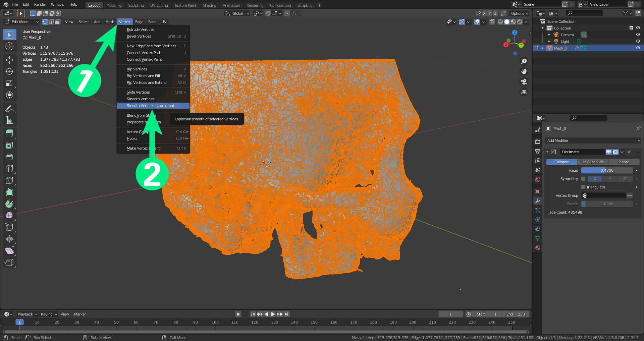Collapse the Decimate modifier panel

[x=547, y=152]
